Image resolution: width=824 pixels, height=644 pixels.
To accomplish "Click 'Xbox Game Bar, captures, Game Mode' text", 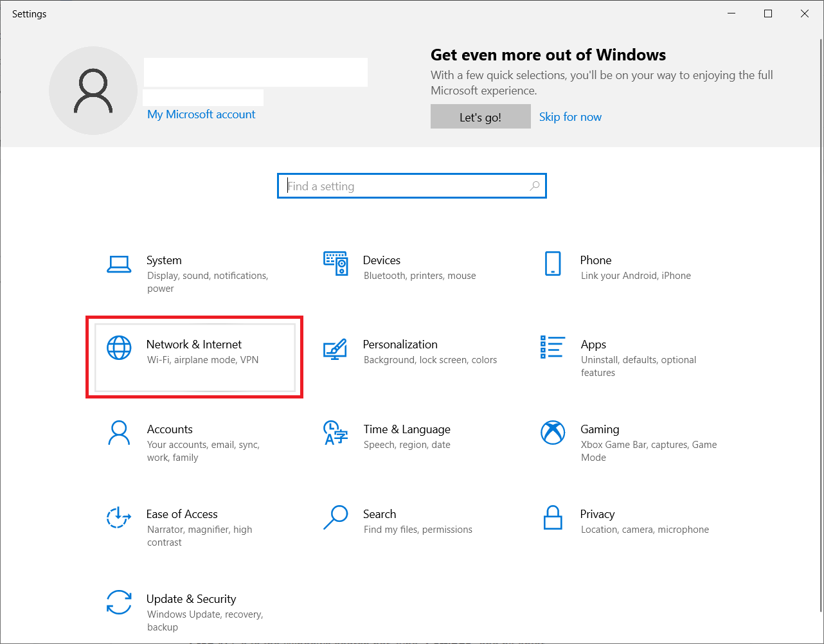I will (x=649, y=451).
